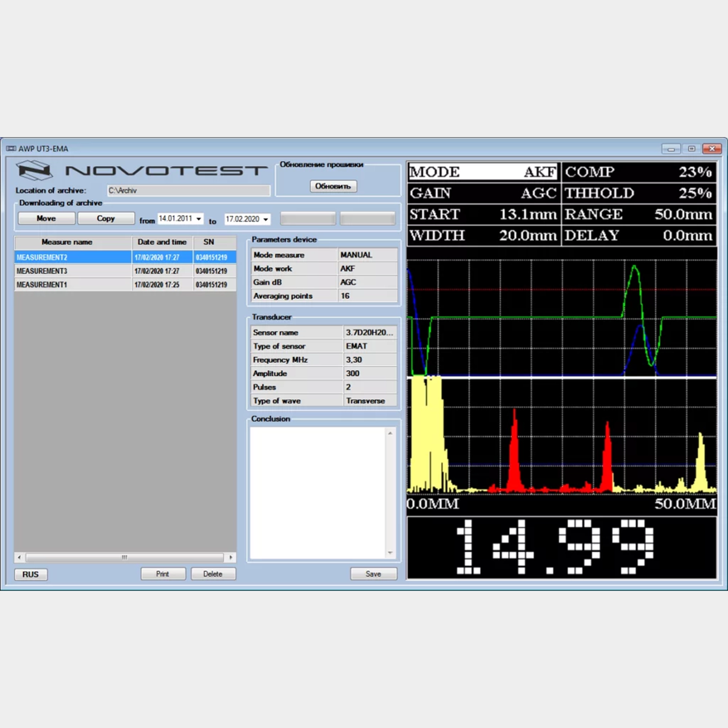Click the right arrow of the horizontal scrollbar
Image resolution: width=728 pixels, height=728 pixels.
pos(232,558)
